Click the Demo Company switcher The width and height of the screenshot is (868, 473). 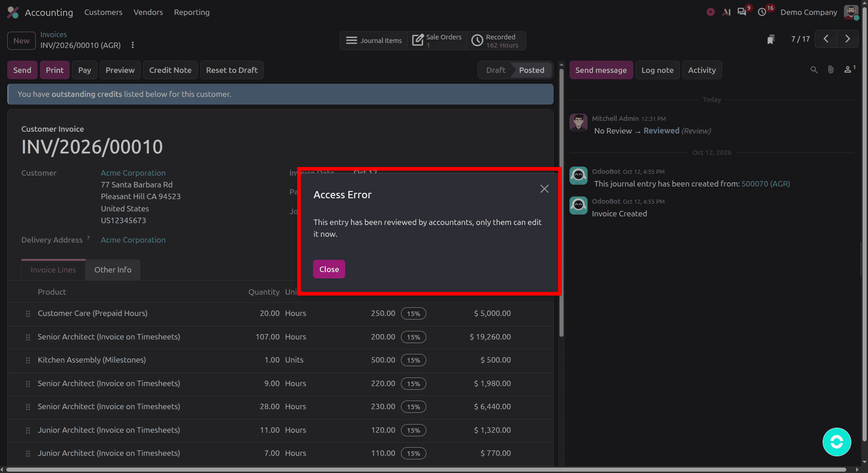tap(809, 12)
